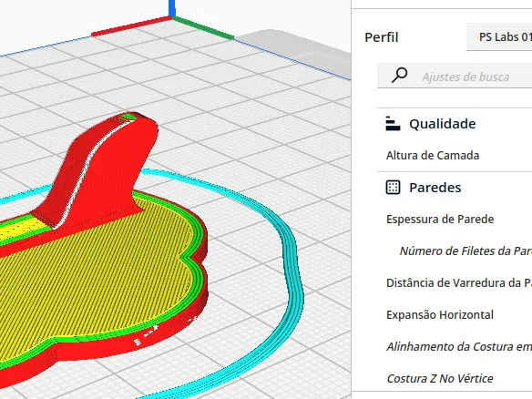Click the magnifier icon in the settings search
Screen dimensions: 532x399
click(x=399, y=75)
